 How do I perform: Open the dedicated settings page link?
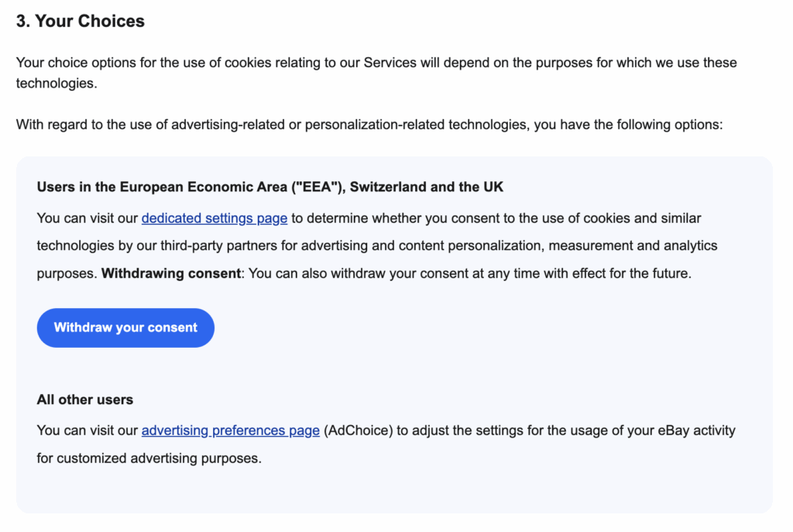point(214,218)
